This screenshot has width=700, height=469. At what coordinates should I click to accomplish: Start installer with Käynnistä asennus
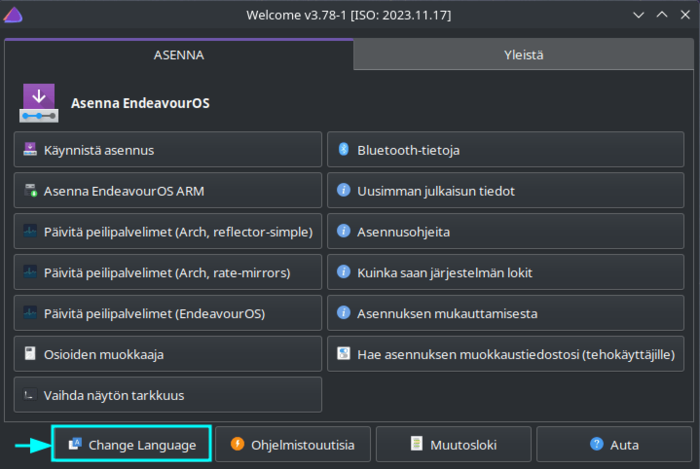pyautogui.click(x=168, y=150)
